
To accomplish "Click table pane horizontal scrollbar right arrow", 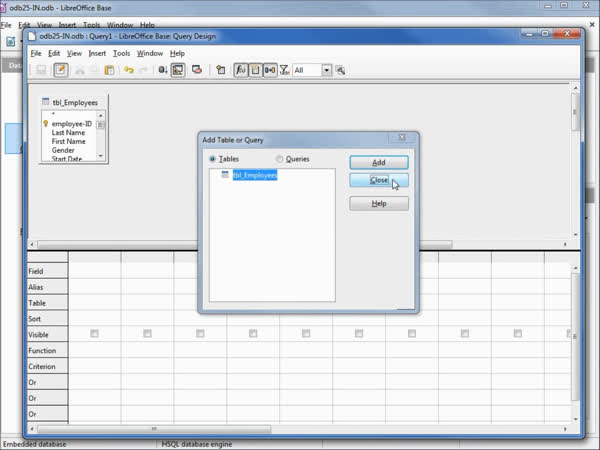I will point(565,244).
